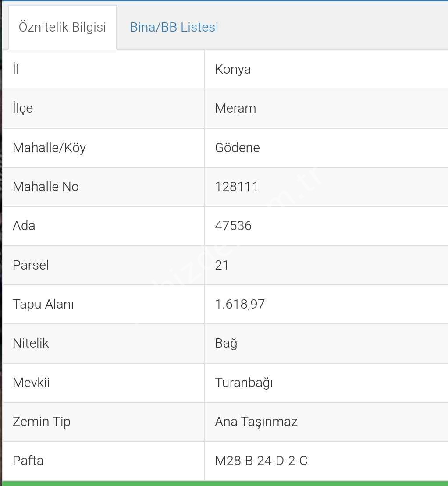Viewport: 448px width, 486px height.
Task: Click the Pafta row label
Action: coord(28,461)
